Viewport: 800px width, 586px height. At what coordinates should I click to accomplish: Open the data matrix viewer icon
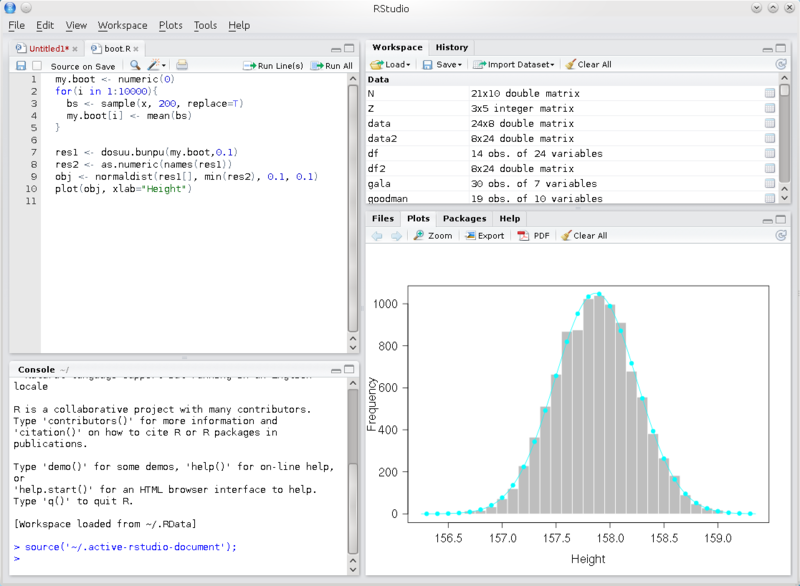click(770, 123)
